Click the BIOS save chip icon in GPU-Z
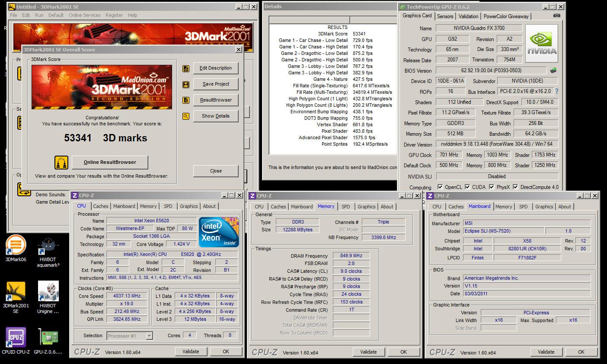The image size is (607, 364). (x=553, y=70)
